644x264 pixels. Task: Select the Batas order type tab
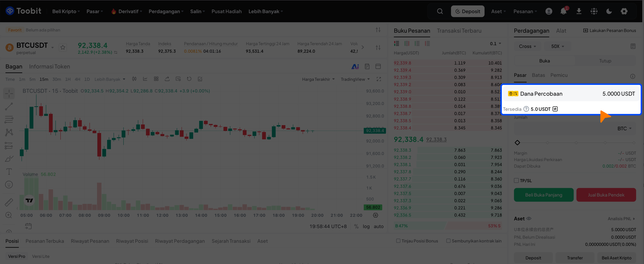(x=538, y=75)
